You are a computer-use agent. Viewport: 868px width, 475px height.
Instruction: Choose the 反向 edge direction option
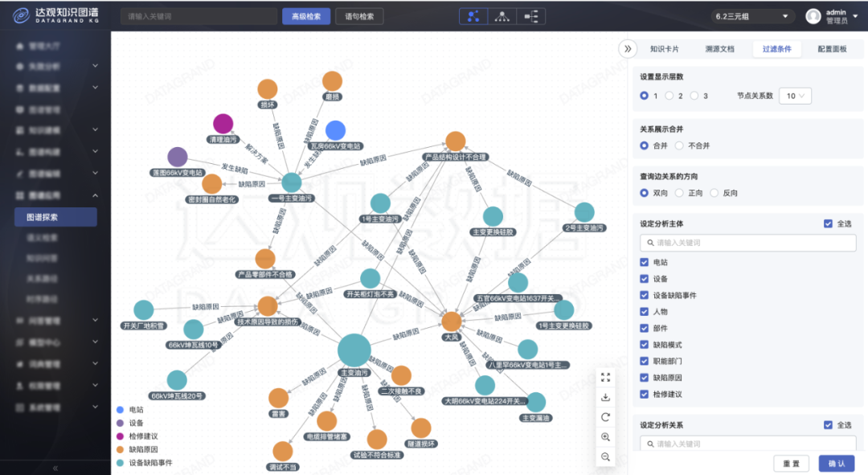[x=714, y=193]
